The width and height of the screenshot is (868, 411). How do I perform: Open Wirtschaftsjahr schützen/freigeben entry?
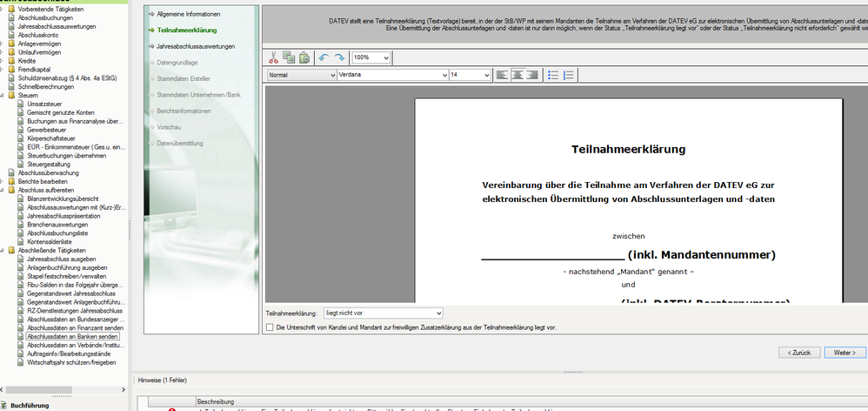click(71, 362)
